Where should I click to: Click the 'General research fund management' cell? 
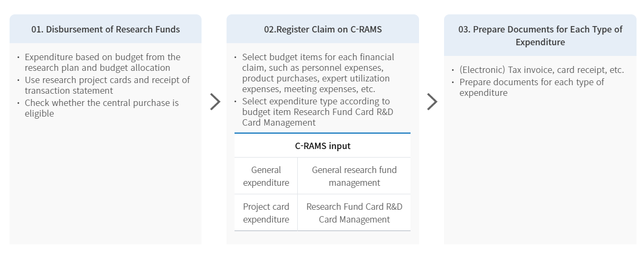click(354, 176)
